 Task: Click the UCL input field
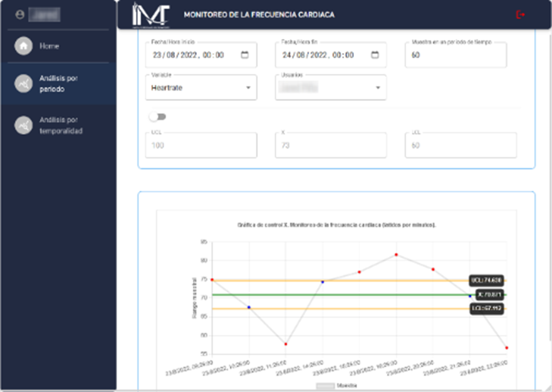pyautogui.click(x=201, y=145)
